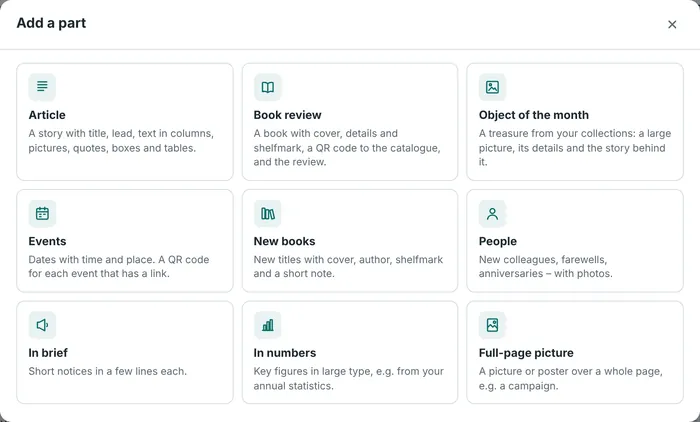
Task: Choose the calendar icon for Events
Action: pyautogui.click(x=42, y=213)
